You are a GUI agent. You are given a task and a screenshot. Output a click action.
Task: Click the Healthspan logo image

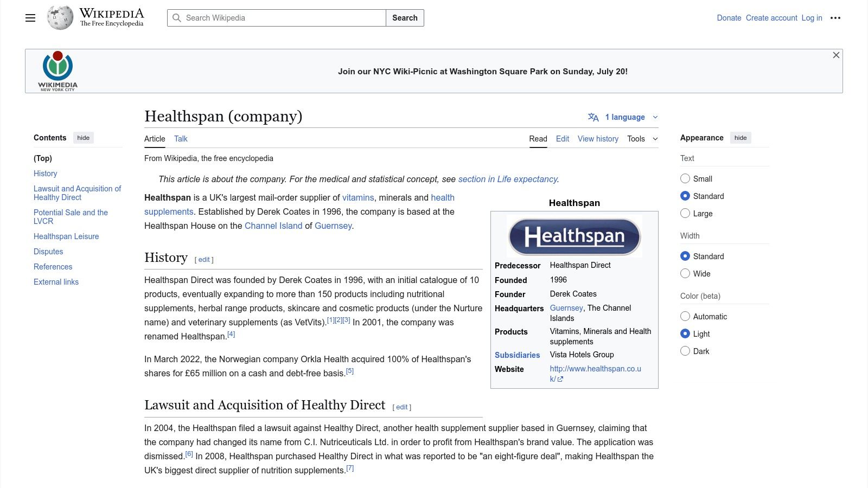575,236
